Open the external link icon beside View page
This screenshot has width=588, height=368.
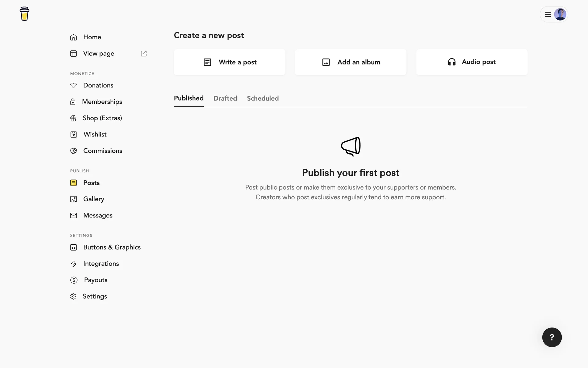coord(144,54)
